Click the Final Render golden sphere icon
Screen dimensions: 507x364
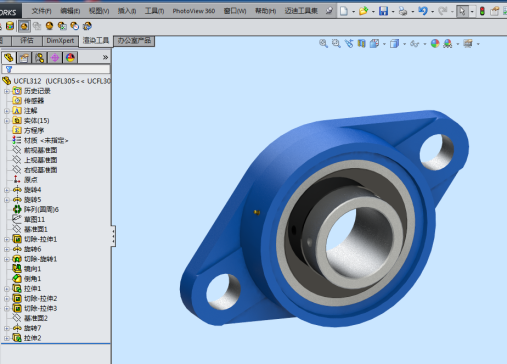(49, 26)
